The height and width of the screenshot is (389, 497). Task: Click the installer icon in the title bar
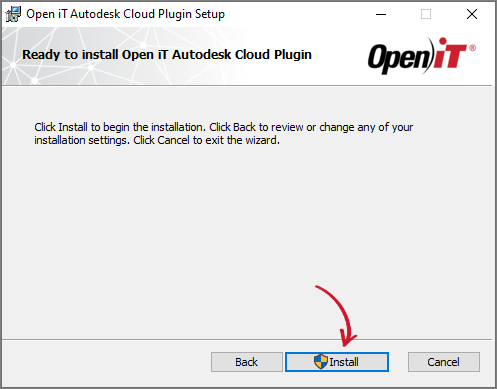point(13,14)
